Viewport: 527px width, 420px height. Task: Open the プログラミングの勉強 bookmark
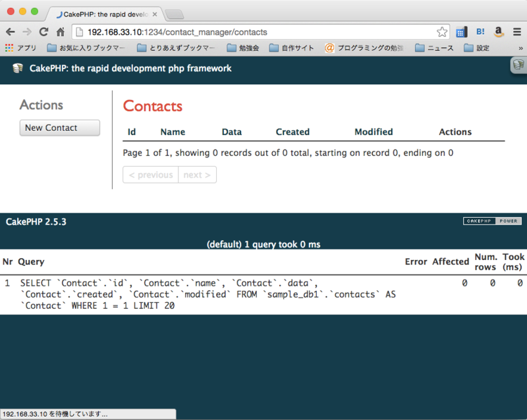coord(364,48)
